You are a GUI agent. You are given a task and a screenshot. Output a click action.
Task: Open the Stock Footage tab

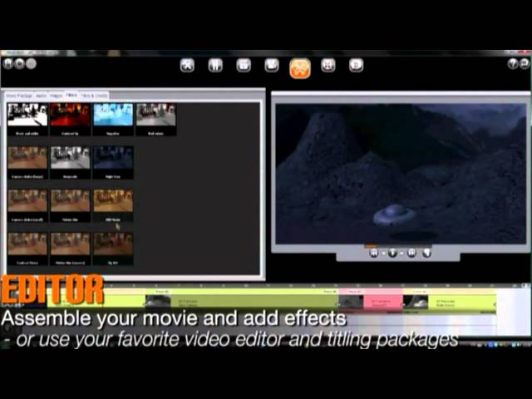pos(19,96)
